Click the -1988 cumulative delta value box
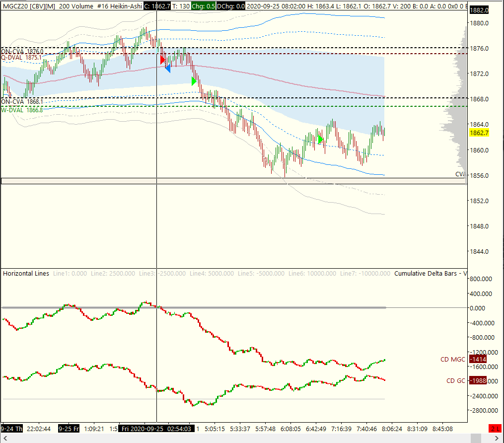Image resolution: width=504 pixels, height=443 pixels. tap(478, 381)
